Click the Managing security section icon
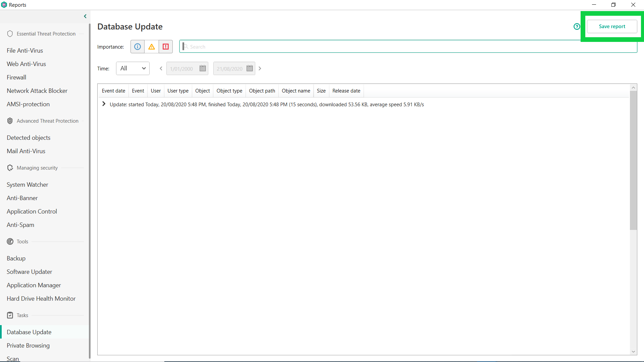644x362 pixels. [x=10, y=168]
